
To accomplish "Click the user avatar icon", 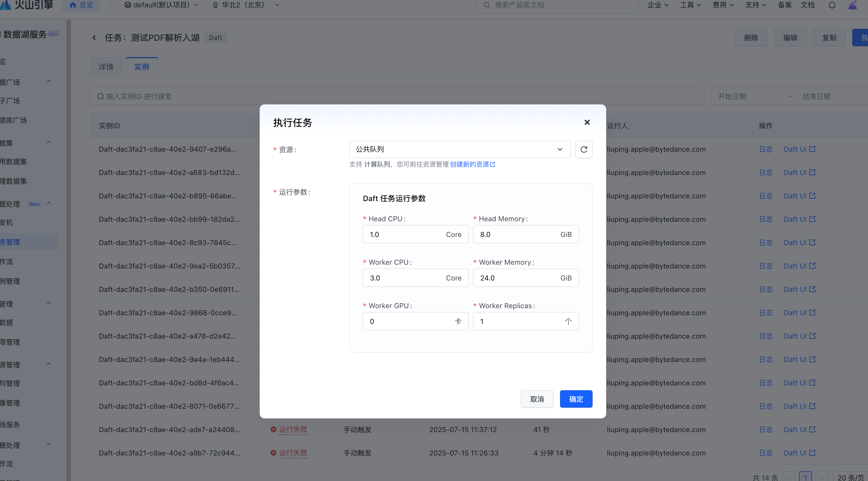I will pos(853,5).
